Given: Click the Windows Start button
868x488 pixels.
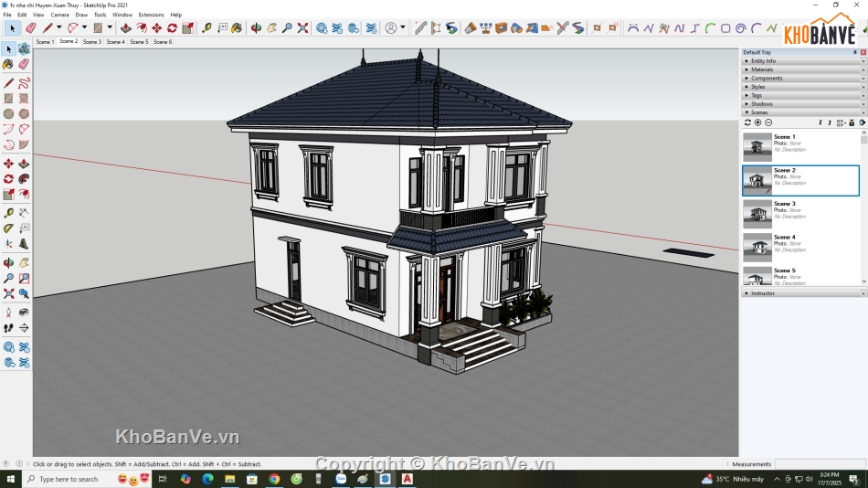Looking at the screenshot, I should point(11,479).
